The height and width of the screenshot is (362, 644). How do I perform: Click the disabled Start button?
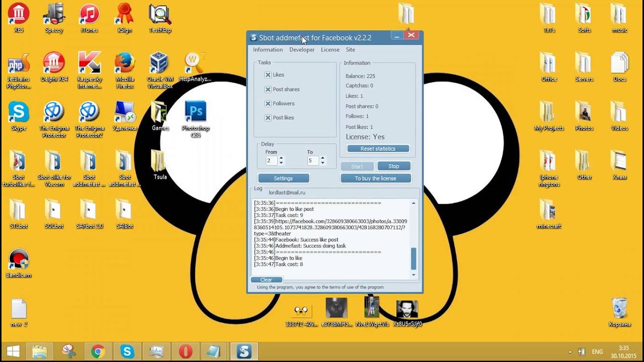pyautogui.click(x=357, y=166)
